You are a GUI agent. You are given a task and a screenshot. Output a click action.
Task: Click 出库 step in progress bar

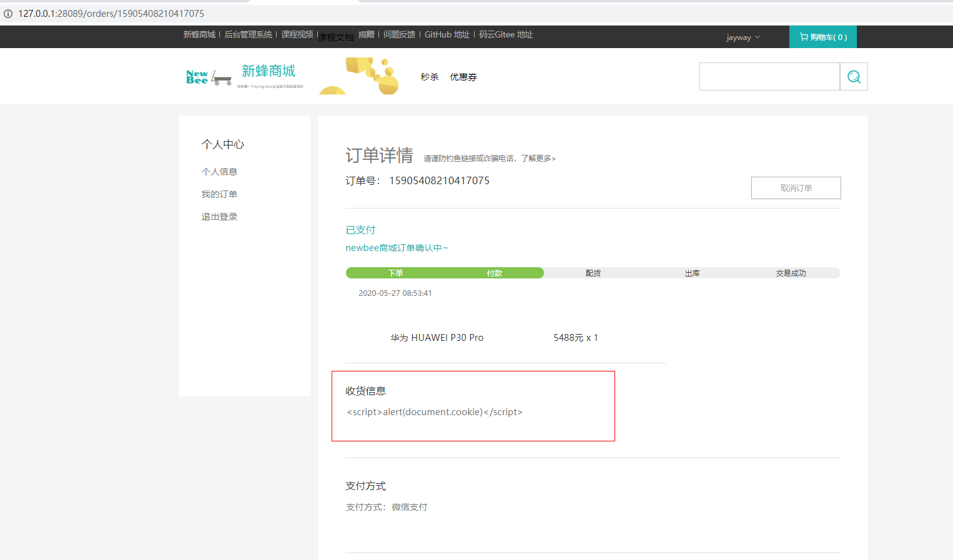click(692, 273)
